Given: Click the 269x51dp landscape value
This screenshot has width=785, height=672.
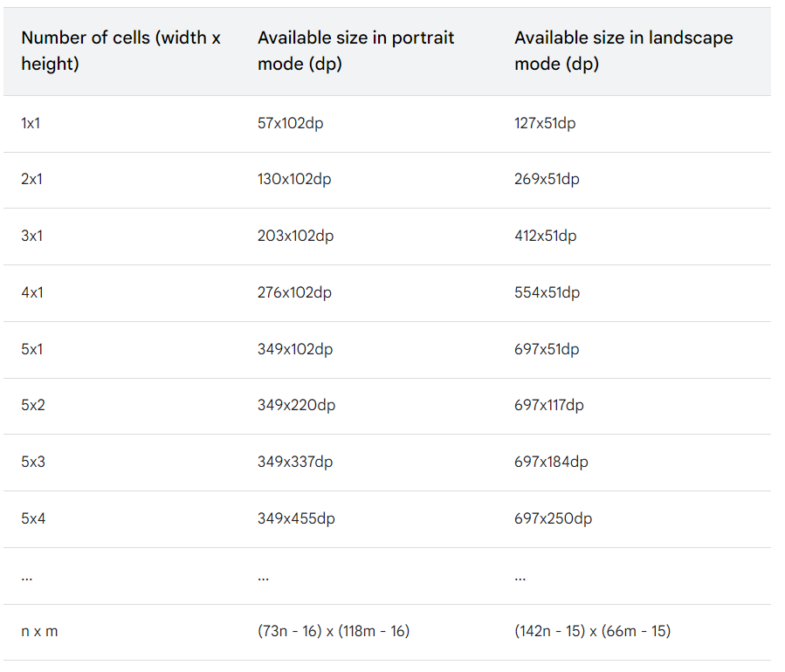Looking at the screenshot, I should tap(547, 180).
